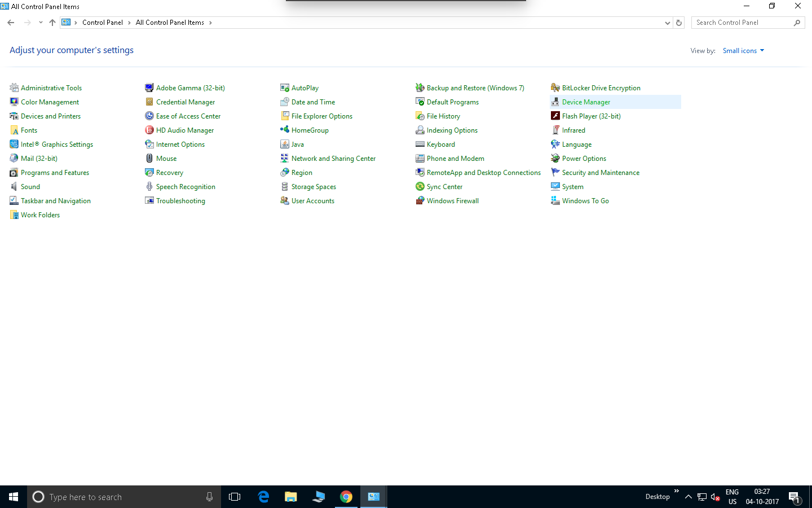Click Backup and Restore (Windows 7) link
The width and height of the screenshot is (812, 508).
[x=475, y=88]
